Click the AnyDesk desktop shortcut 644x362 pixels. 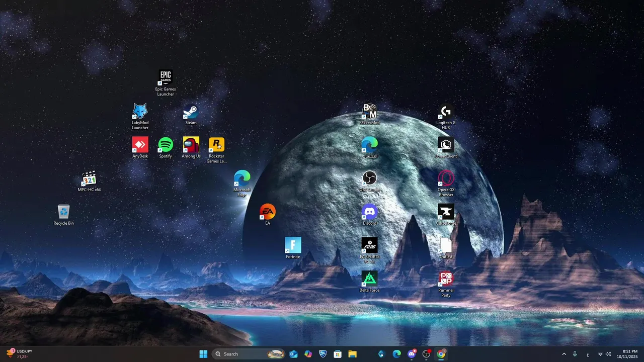pos(140,148)
